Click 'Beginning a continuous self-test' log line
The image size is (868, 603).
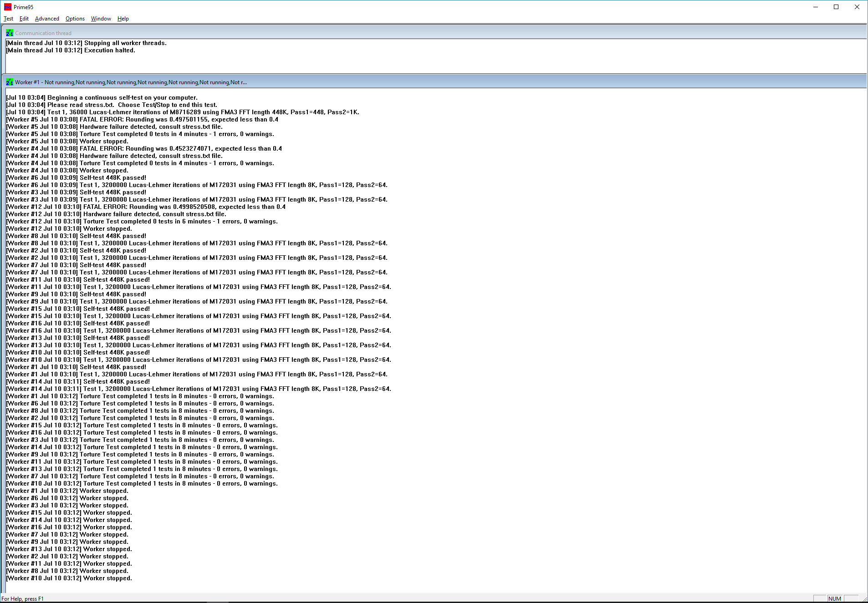[102, 97]
